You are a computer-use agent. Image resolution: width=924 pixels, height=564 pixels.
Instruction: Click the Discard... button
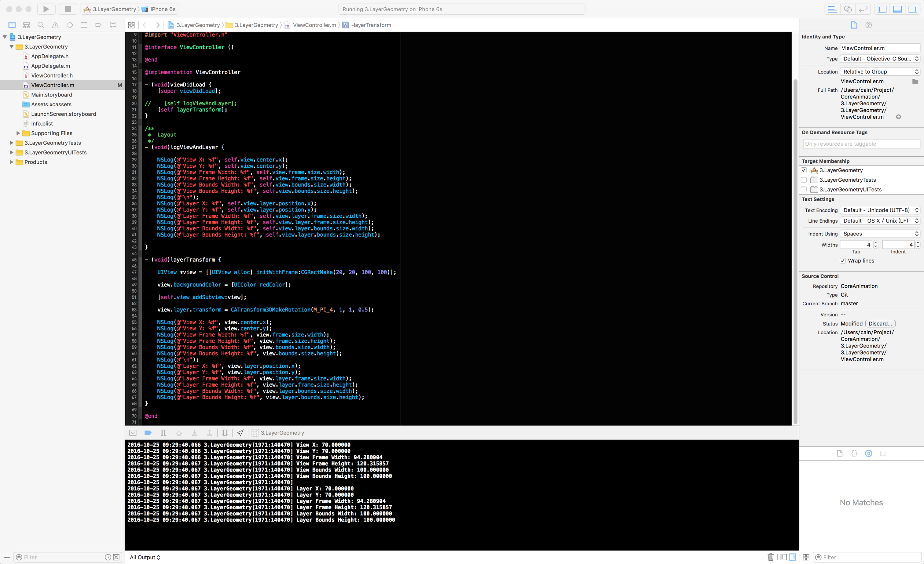(880, 323)
